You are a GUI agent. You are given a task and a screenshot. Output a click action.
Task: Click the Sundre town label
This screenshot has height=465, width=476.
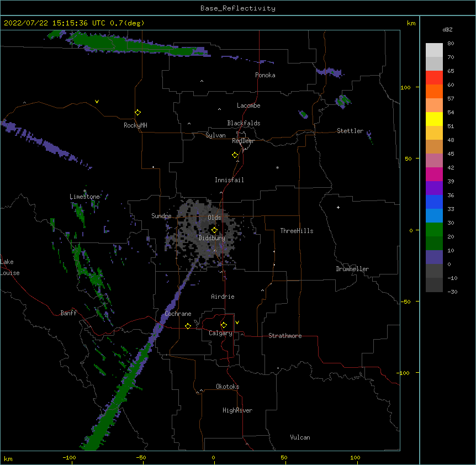161,216
